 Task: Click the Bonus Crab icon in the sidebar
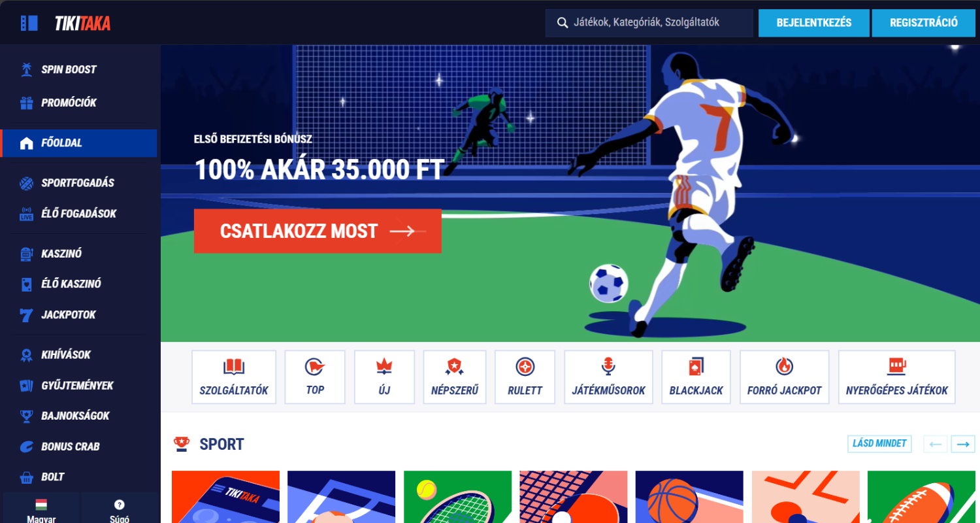26,447
